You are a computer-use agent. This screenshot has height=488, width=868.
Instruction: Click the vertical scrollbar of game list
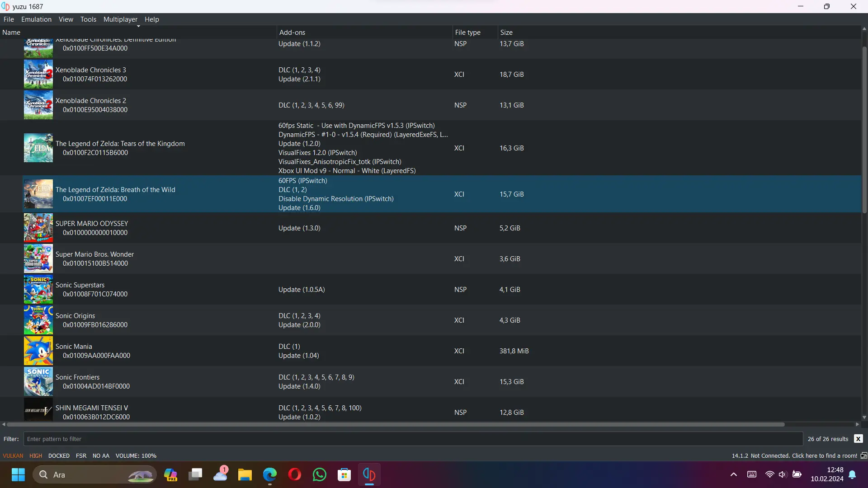[864, 130]
